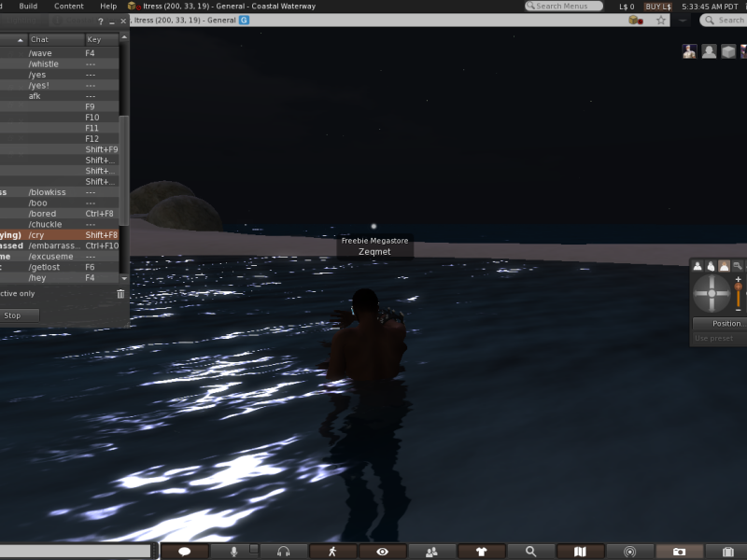Open the snapshot camera icon
The width and height of the screenshot is (747, 560).
click(x=679, y=552)
